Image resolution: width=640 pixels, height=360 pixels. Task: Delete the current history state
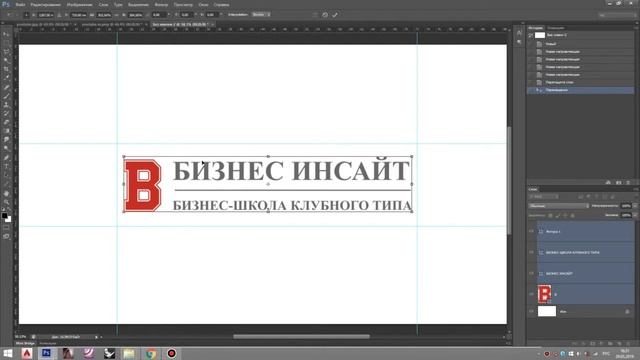tap(628, 182)
